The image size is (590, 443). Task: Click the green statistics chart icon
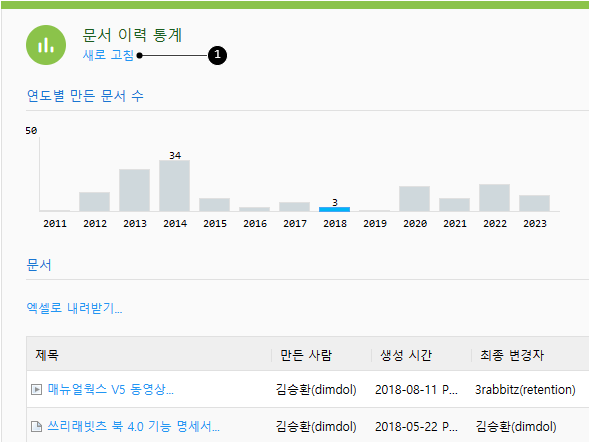(46, 45)
